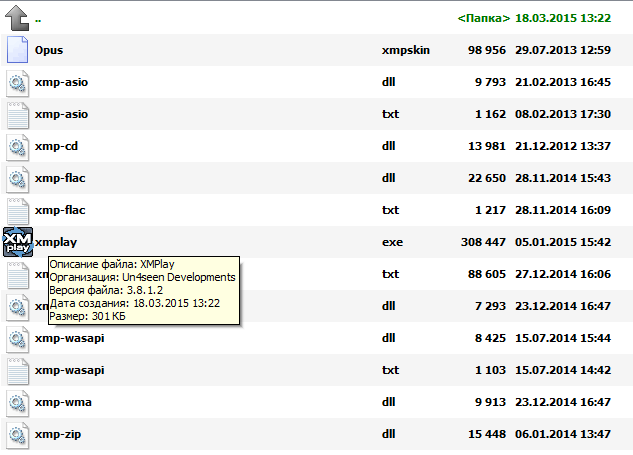Click the size value 7 293
The image size is (633, 455).
click(490, 306)
